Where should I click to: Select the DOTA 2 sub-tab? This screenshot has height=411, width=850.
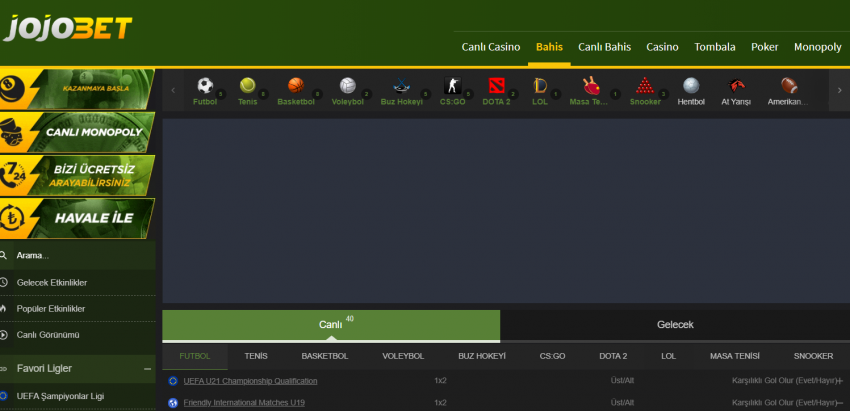(613, 356)
